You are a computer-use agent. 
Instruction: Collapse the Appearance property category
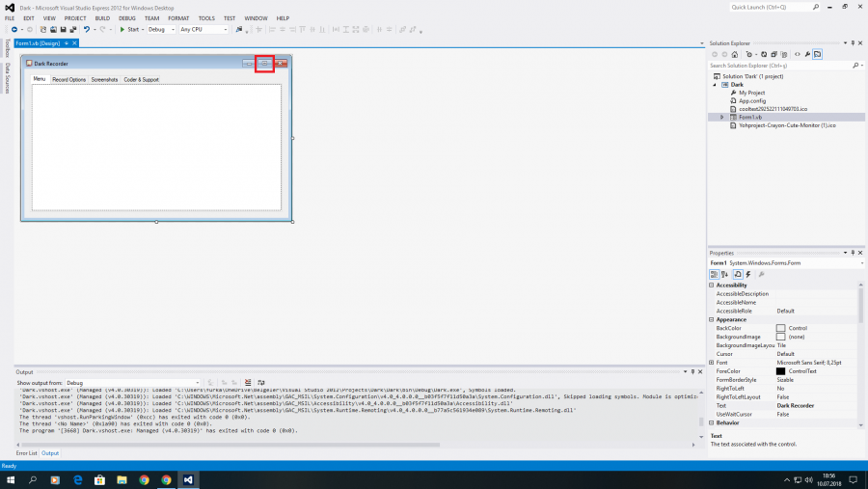712,319
